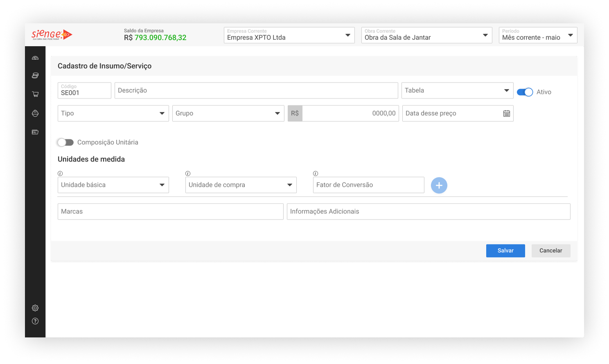Open calendar picker in Data desse preço
The height and width of the screenshot is (364, 609).
pyautogui.click(x=506, y=114)
